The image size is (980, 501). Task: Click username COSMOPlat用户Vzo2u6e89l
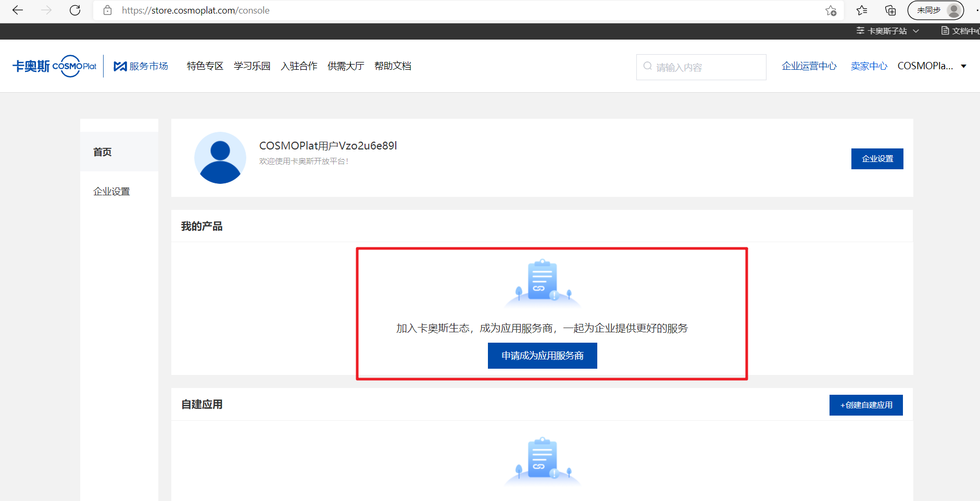tap(328, 146)
